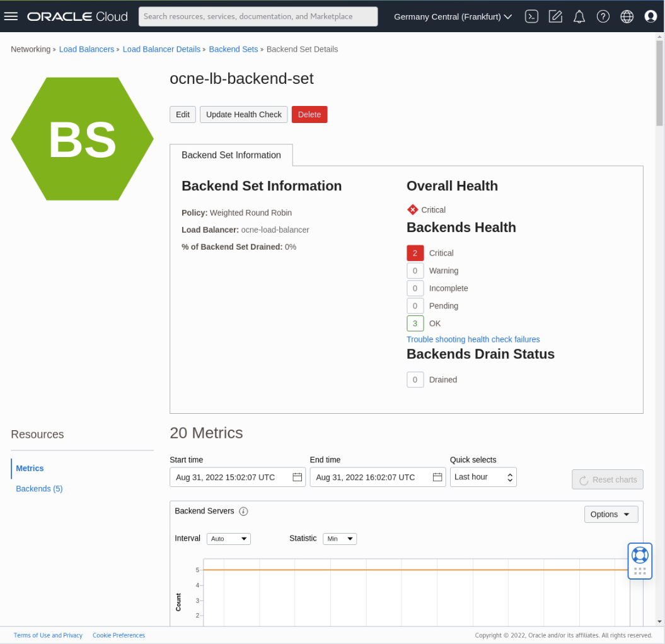Open the Trouble shooting health check failures link
Viewport: 665px width, 644px height.
coord(473,339)
